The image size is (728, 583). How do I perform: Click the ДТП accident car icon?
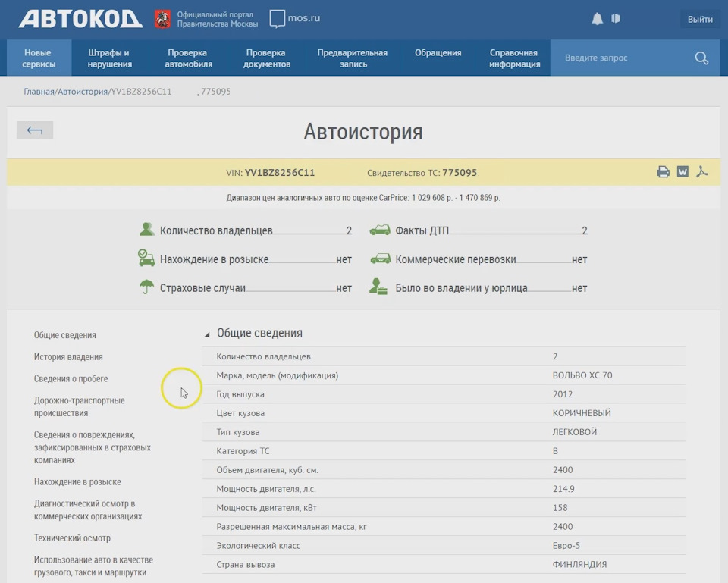380,230
